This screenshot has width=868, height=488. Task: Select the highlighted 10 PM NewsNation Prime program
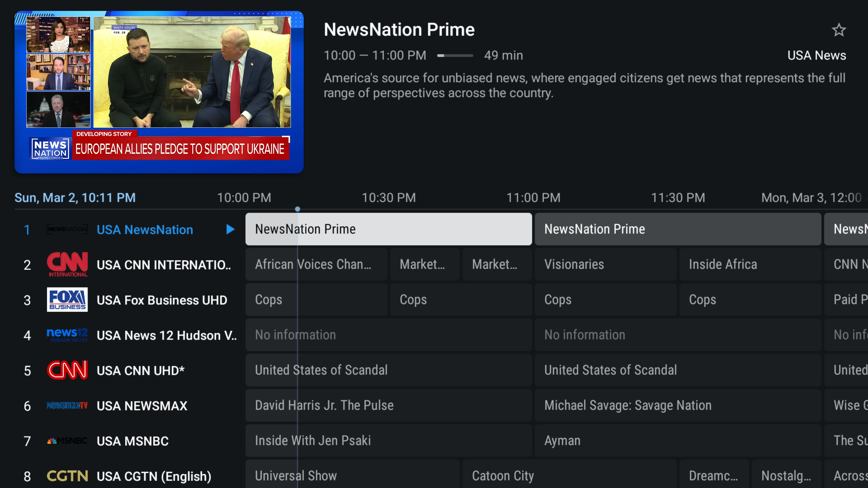click(x=389, y=229)
